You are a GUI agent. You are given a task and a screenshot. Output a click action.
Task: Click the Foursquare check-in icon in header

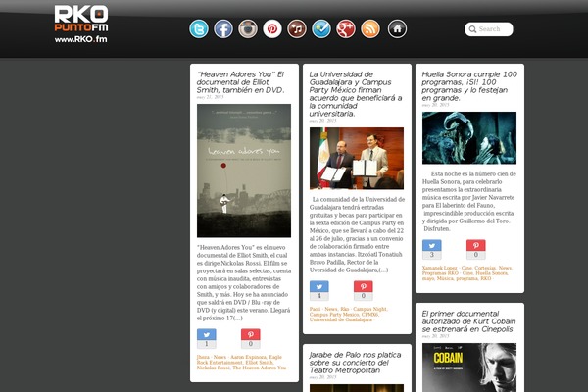(321, 28)
